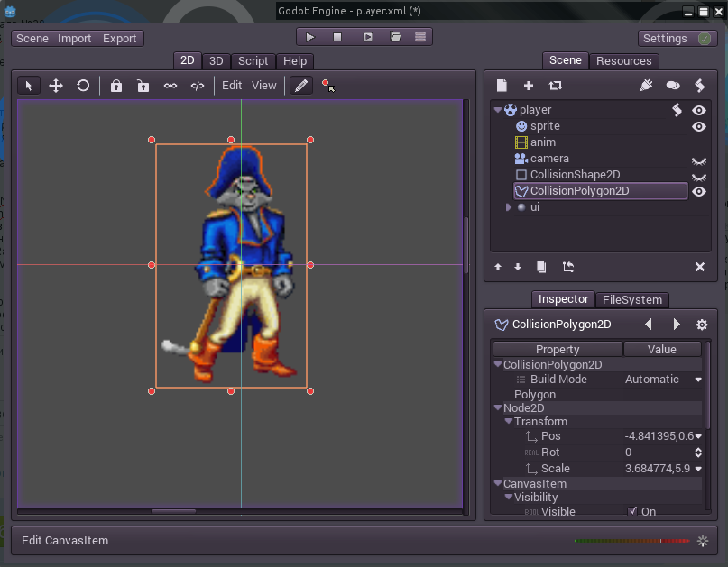
Task: Open the inspector gear options icon
Action: pyautogui.click(x=701, y=325)
